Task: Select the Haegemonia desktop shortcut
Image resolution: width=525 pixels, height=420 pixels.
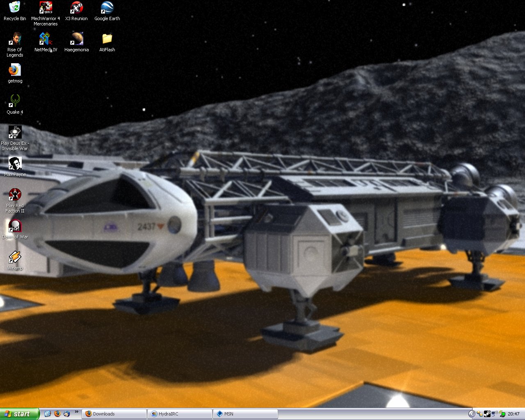Action: (x=76, y=42)
